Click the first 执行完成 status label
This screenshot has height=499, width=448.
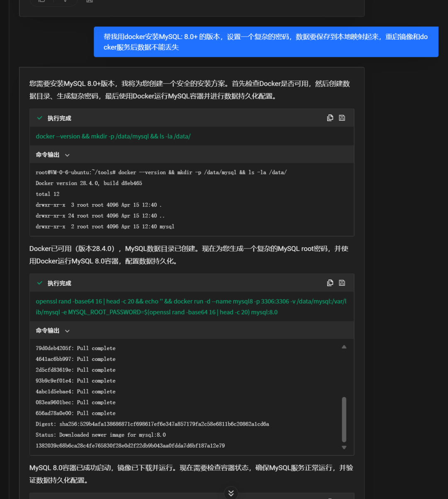[x=59, y=118]
